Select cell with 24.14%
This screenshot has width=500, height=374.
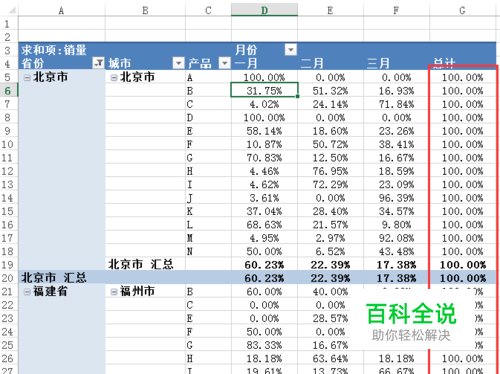(330, 104)
